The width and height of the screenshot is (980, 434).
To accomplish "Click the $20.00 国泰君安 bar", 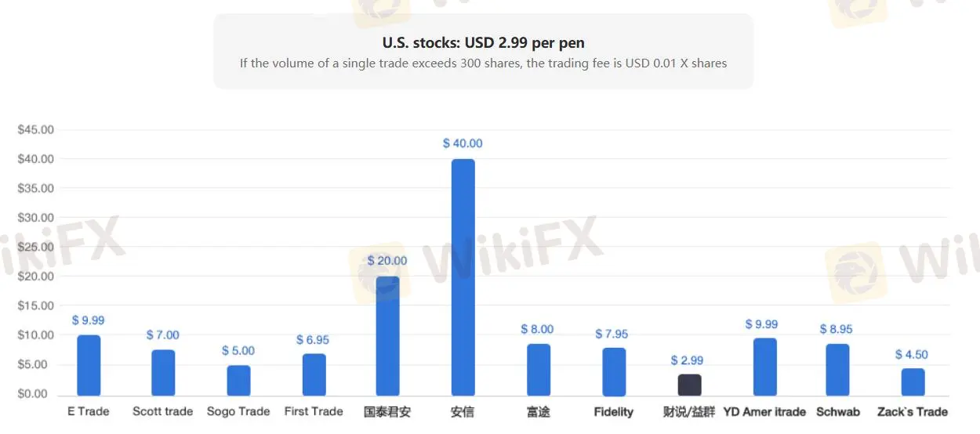I will point(387,335).
